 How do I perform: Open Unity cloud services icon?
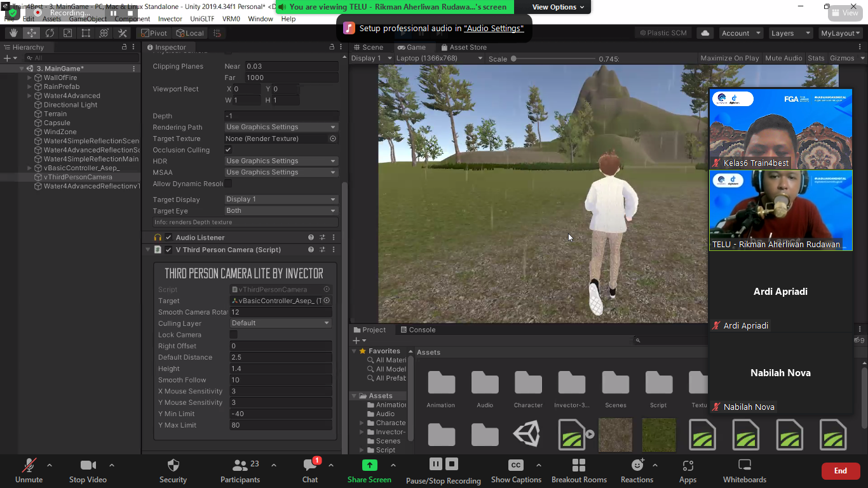click(704, 33)
